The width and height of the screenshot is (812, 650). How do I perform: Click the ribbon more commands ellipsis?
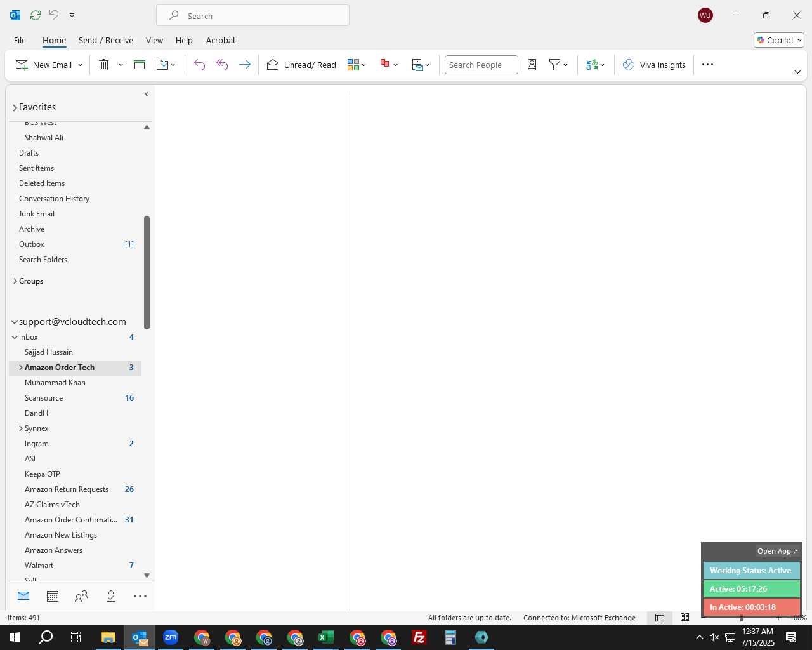click(707, 65)
